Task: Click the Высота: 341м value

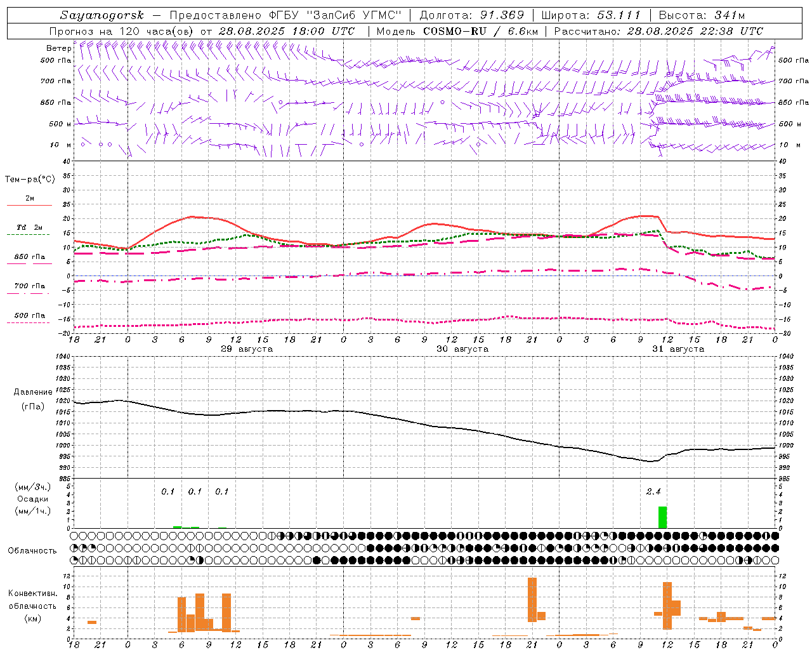Action: pyautogui.click(x=702, y=15)
